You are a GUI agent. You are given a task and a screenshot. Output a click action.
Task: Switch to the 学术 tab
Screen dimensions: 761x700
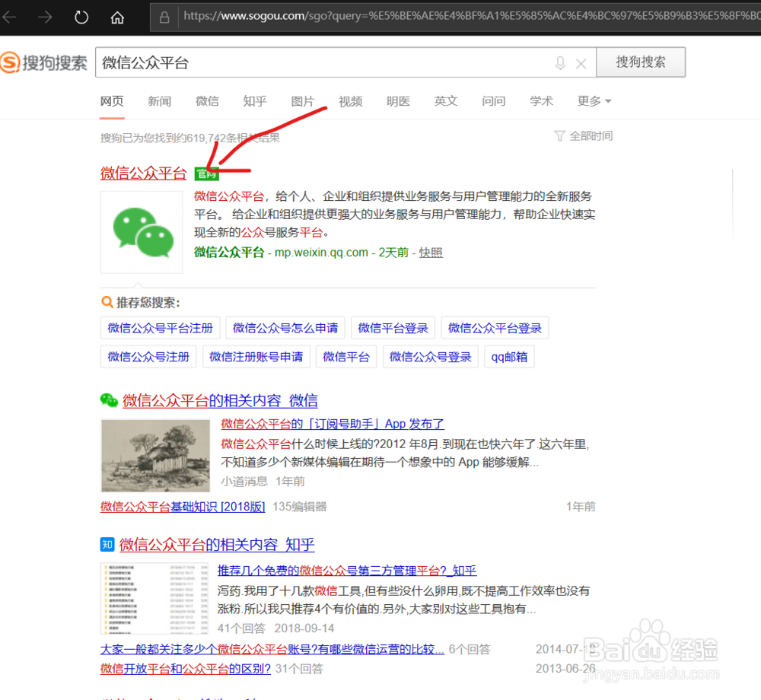point(542,101)
